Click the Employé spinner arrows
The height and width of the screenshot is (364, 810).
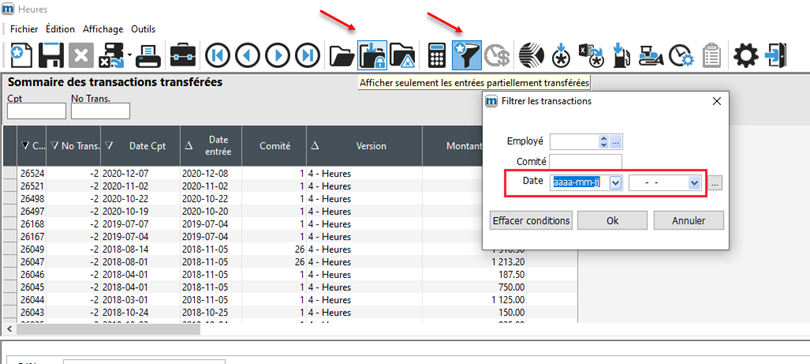pyautogui.click(x=604, y=141)
